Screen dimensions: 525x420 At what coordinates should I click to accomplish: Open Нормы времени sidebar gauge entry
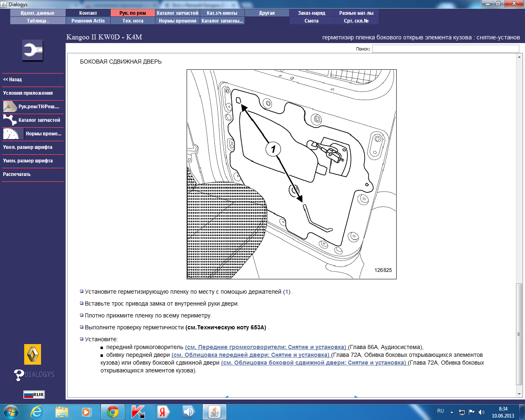pos(33,134)
